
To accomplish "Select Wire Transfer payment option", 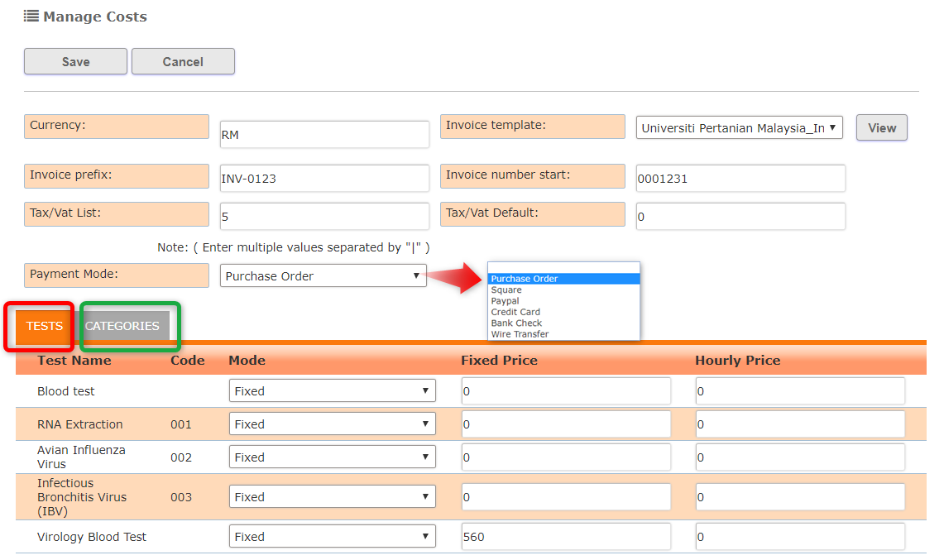I will [563, 334].
